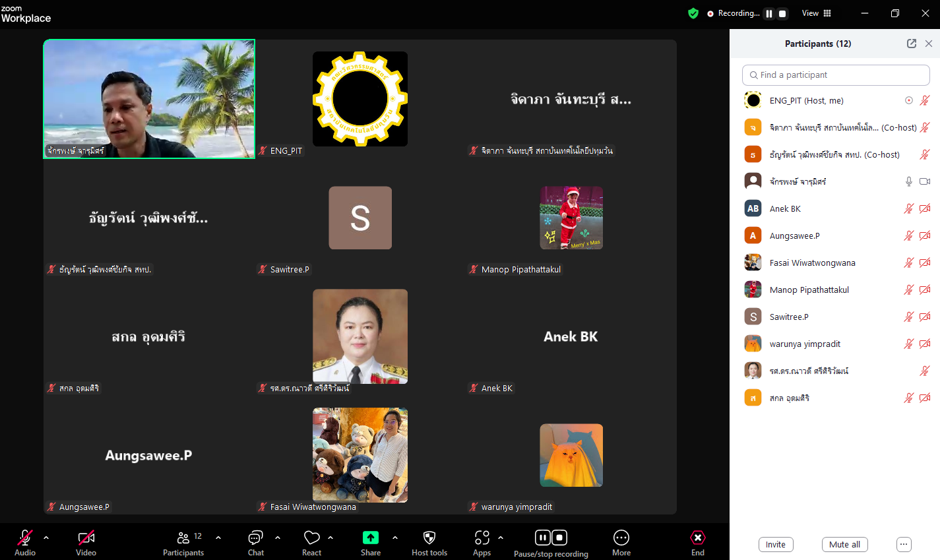Toggle video-off icon for Sawitree.P in list
Viewport: 940px width, 560px height.
click(x=925, y=317)
